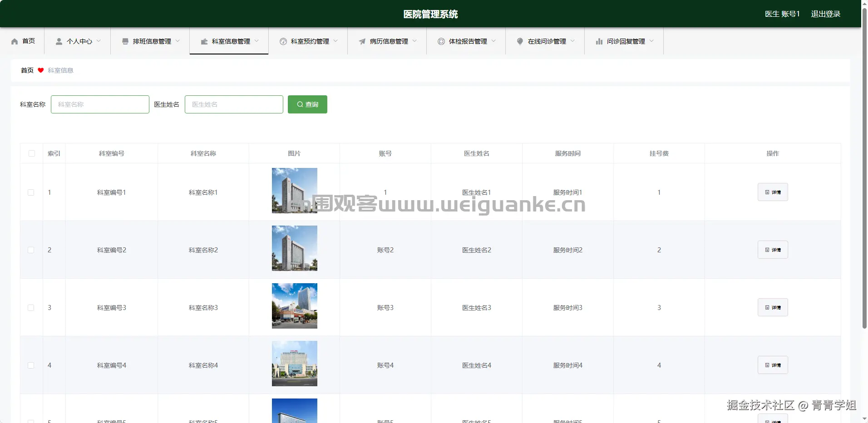Open the hospital image in row 科室编号3
The height and width of the screenshot is (423, 868).
295,306
